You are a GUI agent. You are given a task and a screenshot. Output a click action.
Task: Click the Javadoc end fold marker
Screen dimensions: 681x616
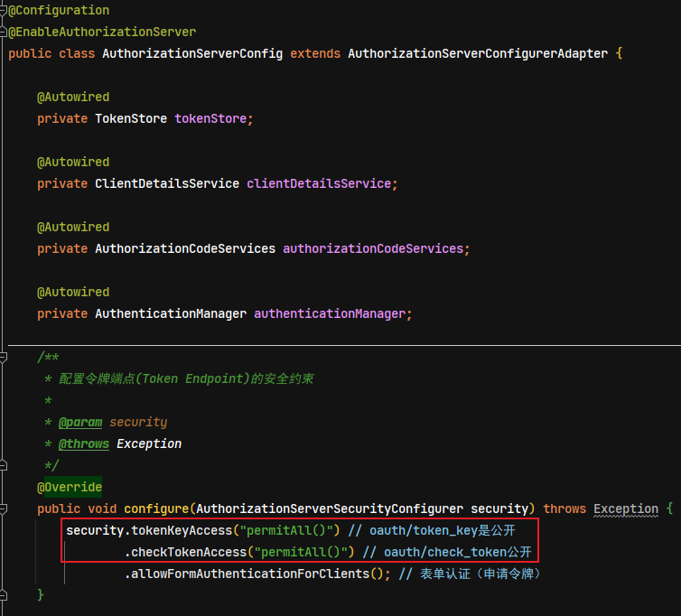pos(3,466)
